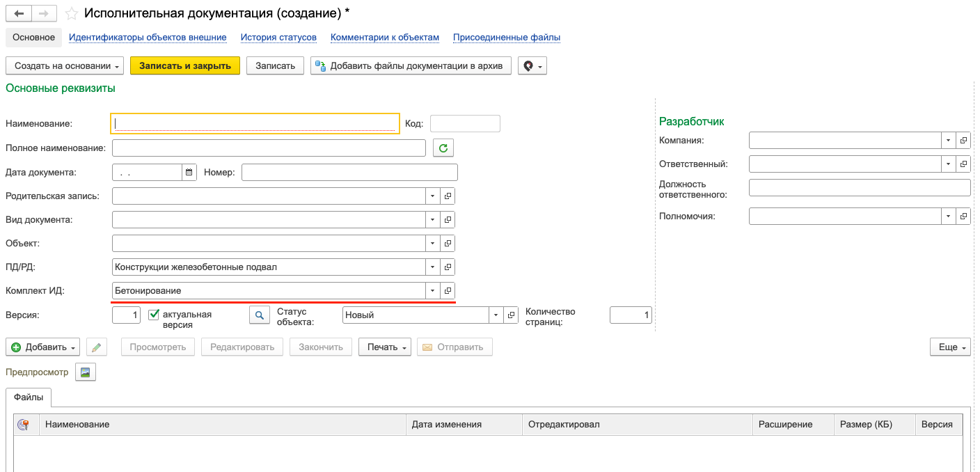This screenshot has height=472, width=980.
Task: Open Комплект ИД linked record icon
Action: click(448, 290)
